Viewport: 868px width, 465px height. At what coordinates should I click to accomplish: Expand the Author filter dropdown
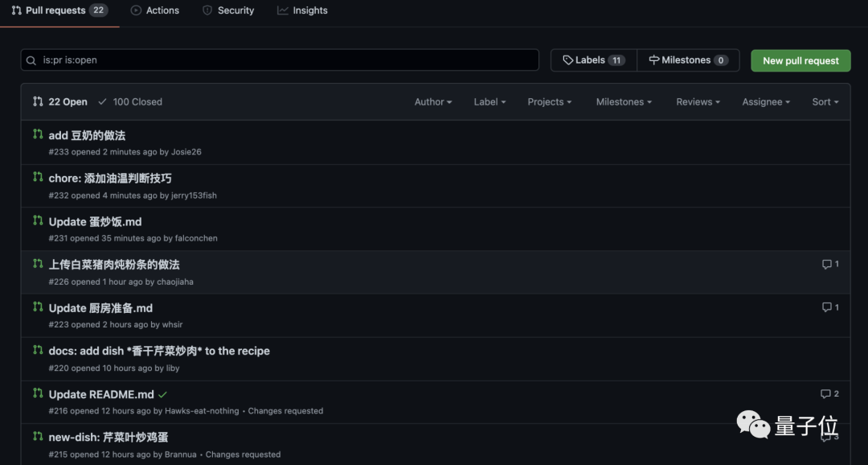(433, 102)
